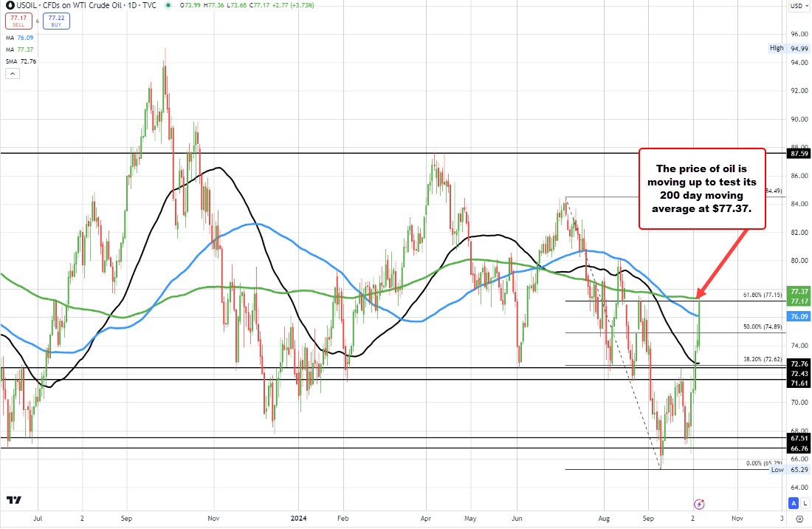The height and width of the screenshot is (529, 812).
Task: Enable auto scale with the "A" button
Action: coord(794,503)
